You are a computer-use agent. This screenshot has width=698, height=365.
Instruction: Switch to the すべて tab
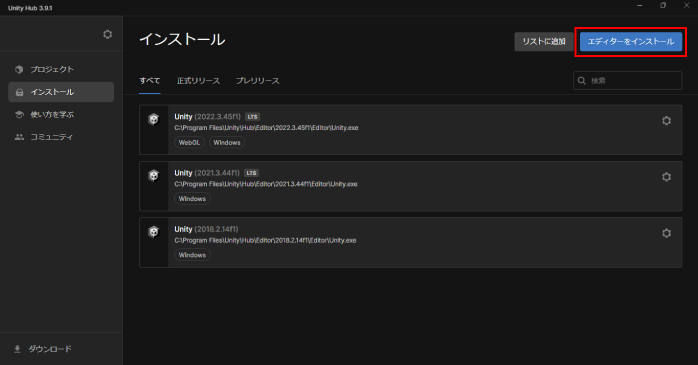150,81
